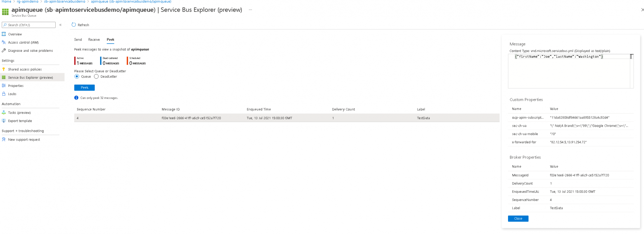The width and height of the screenshot is (644, 234).
Task: Click the Locks padlock icon
Action: pyautogui.click(x=4, y=94)
